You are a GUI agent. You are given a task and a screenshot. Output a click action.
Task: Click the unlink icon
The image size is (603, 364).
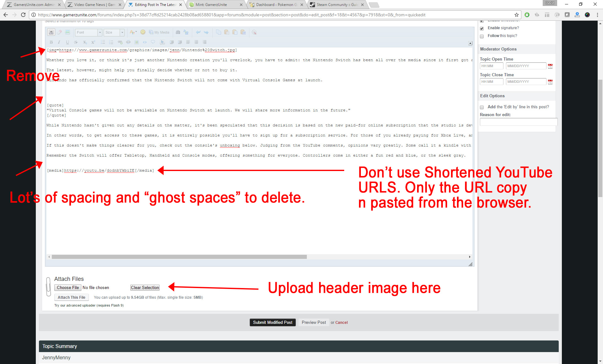128,42
